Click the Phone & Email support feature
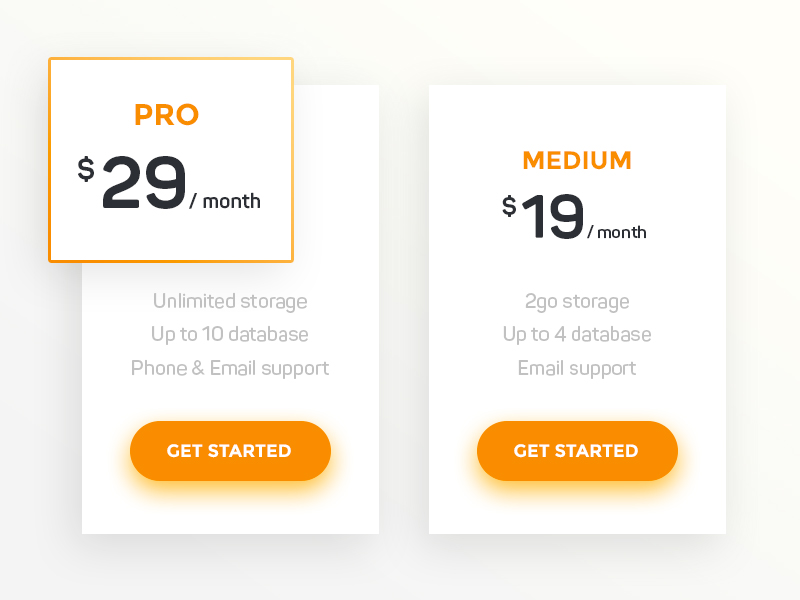800x600 pixels. [230, 368]
